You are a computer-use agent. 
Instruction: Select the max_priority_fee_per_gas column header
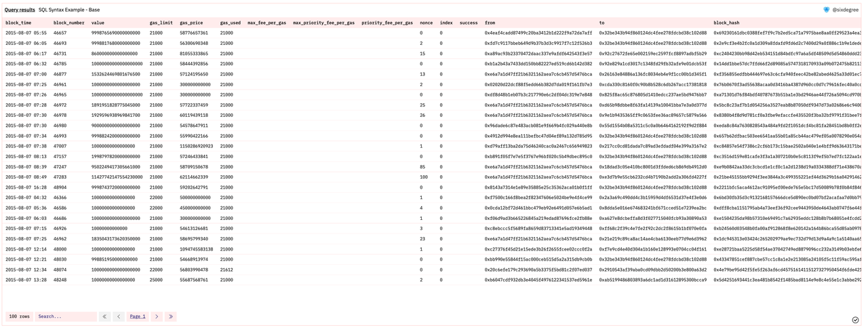(323, 22)
